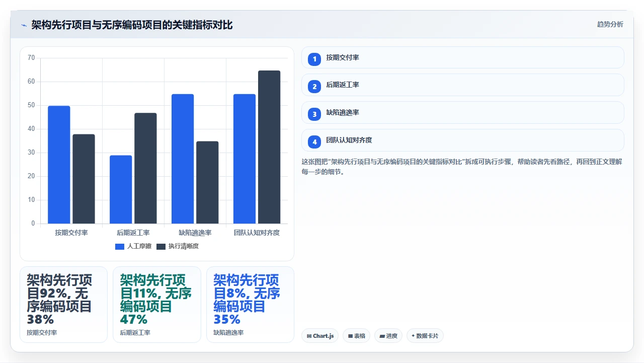Click the y-axis value 10
This screenshot has width=644, height=363.
click(31, 200)
